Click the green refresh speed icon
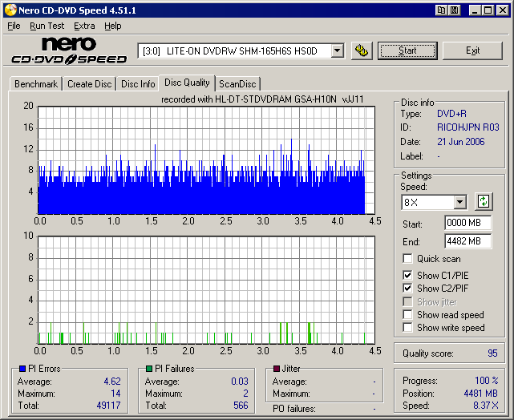 [484, 201]
